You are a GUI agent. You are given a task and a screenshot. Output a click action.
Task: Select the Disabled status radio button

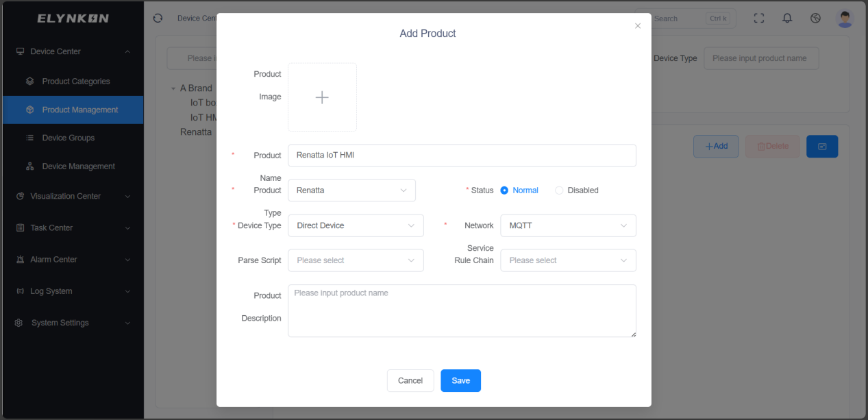[x=559, y=190]
